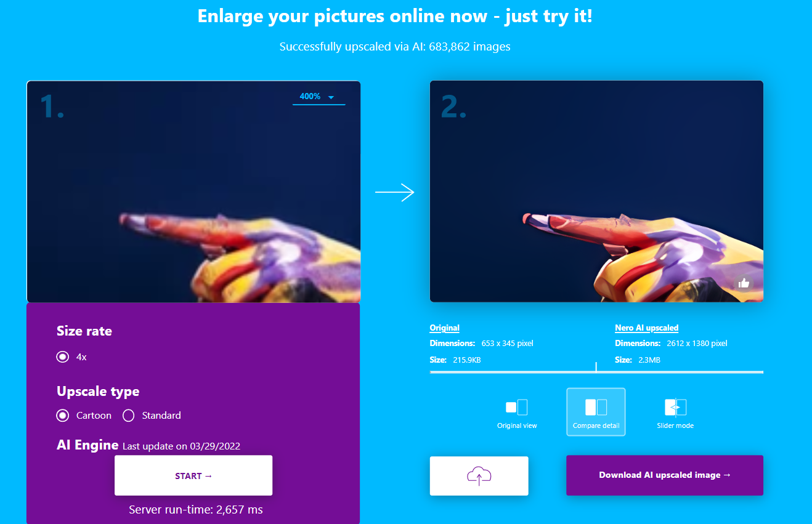The width and height of the screenshot is (812, 524).
Task: Click the Original link
Action: pyautogui.click(x=445, y=328)
